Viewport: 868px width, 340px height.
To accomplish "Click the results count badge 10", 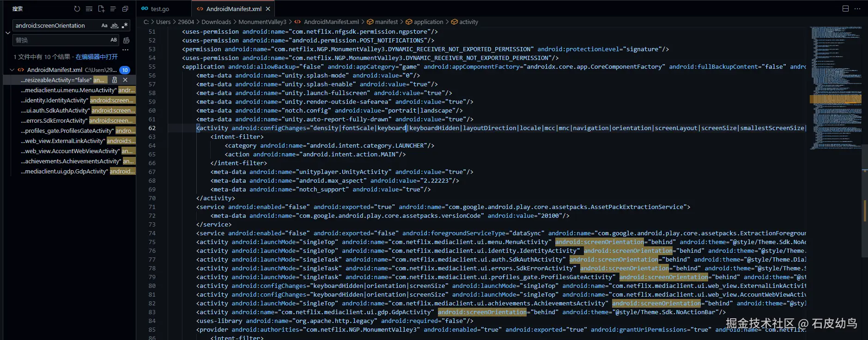I will [125, 70].
